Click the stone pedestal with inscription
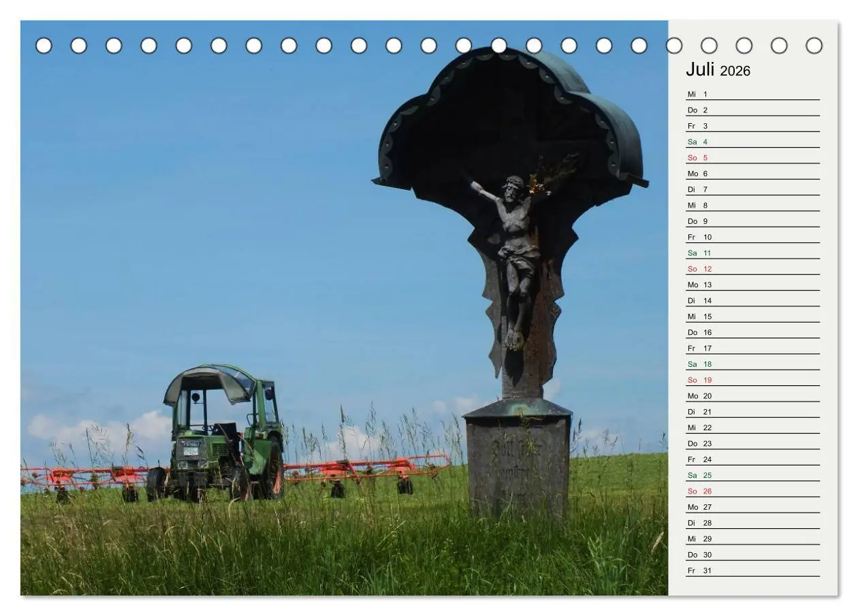Image resolution: width=858 pixels, height=616 pixels. click(518, 459)
